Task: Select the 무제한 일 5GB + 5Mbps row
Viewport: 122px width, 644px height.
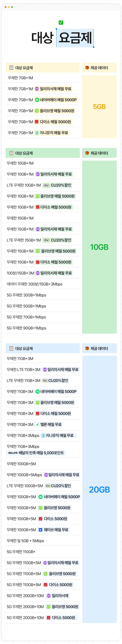Action: (x=25, y=541)
